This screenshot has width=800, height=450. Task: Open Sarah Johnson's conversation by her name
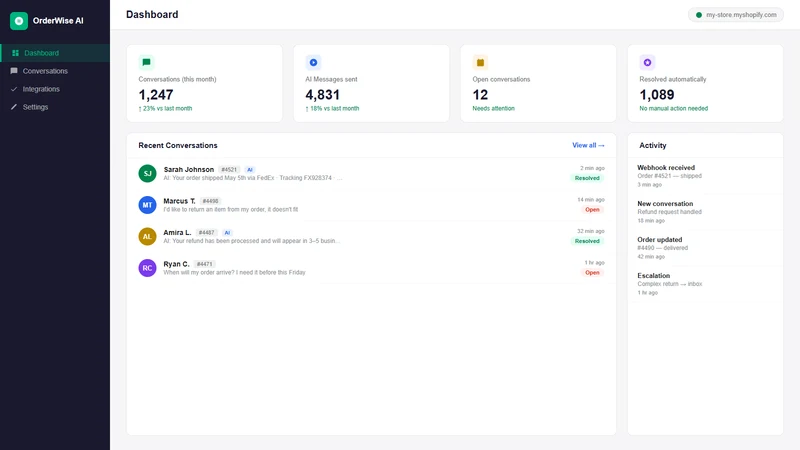click(189, 169)
